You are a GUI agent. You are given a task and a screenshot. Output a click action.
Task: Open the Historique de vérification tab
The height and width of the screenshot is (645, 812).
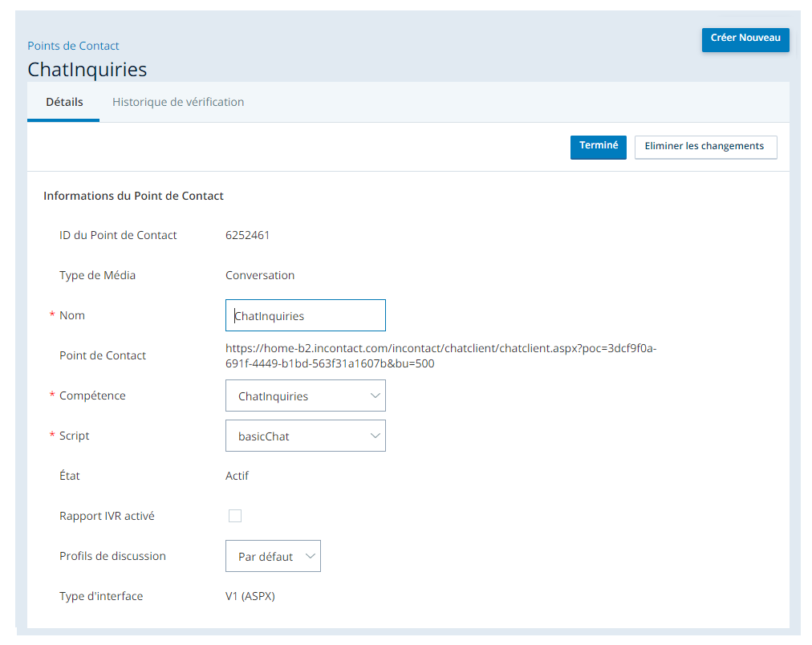click(178, 102)
